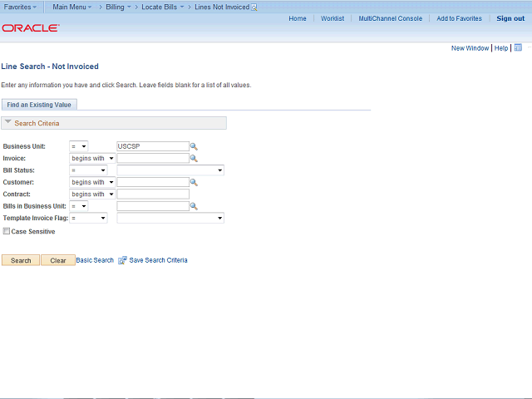Image resolution: width=532 pixels, height=399 pixels.
Task: Collapse the Search Criteria section
Action: pyautogui.click(x=8, y=122)
